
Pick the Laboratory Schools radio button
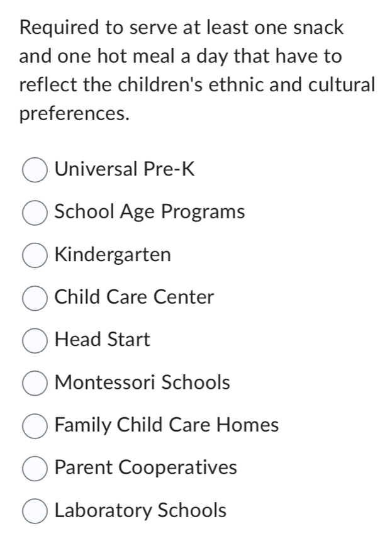tap(35, 511)
